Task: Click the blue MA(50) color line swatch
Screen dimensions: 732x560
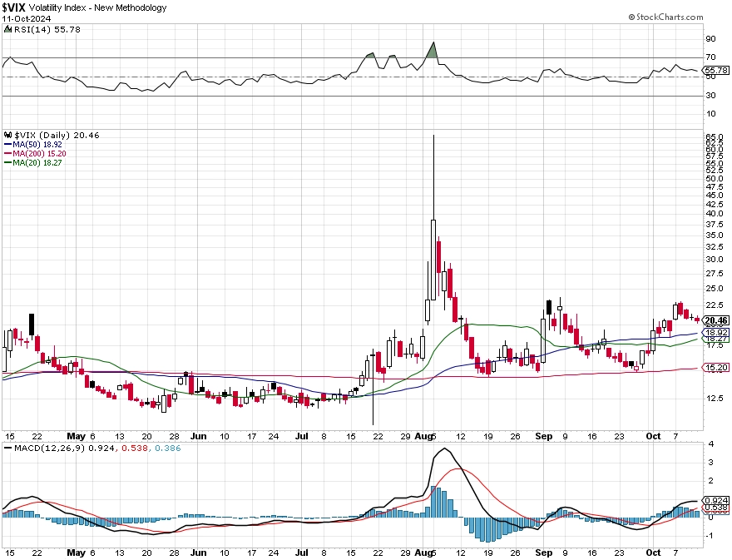Action: tap(8, 145)
